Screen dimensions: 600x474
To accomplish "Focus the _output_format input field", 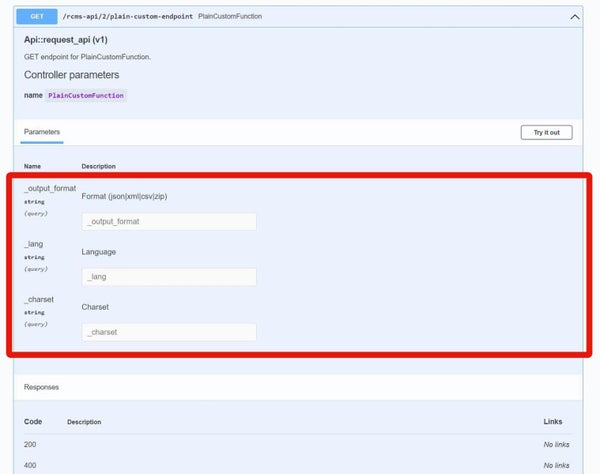I will point(169,222).
